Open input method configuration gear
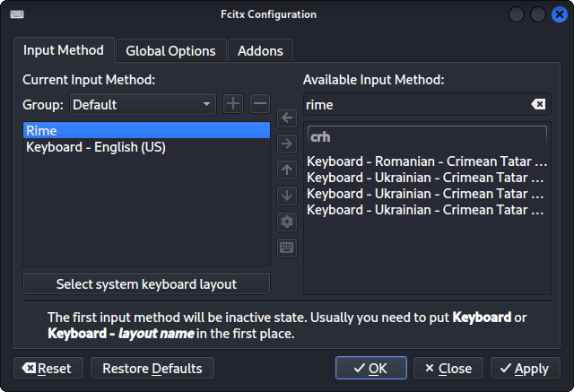 pos(287,222)
